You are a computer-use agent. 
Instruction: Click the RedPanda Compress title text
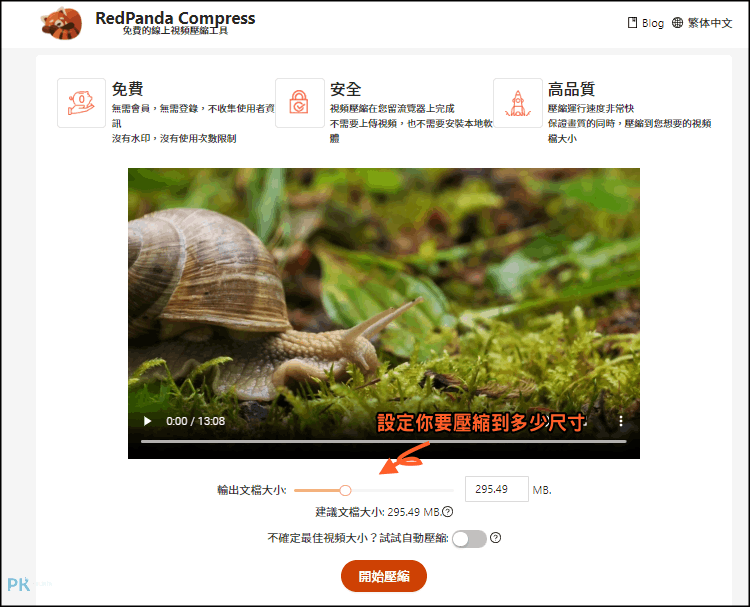pos(175,18)
